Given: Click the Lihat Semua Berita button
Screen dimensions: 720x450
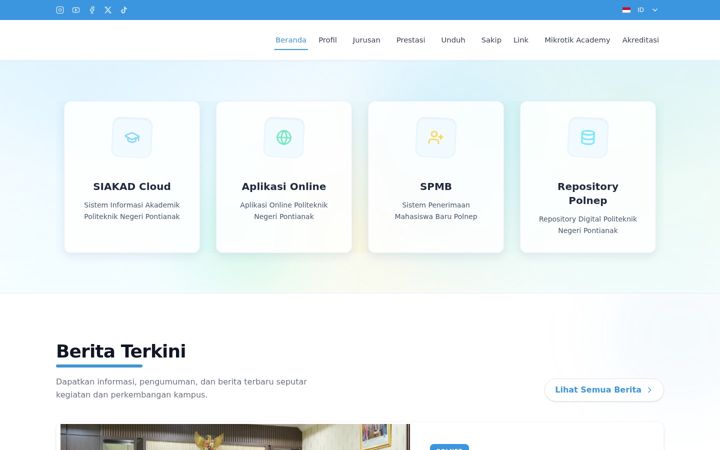Looking at the screenshot, I should pos(604,390).
